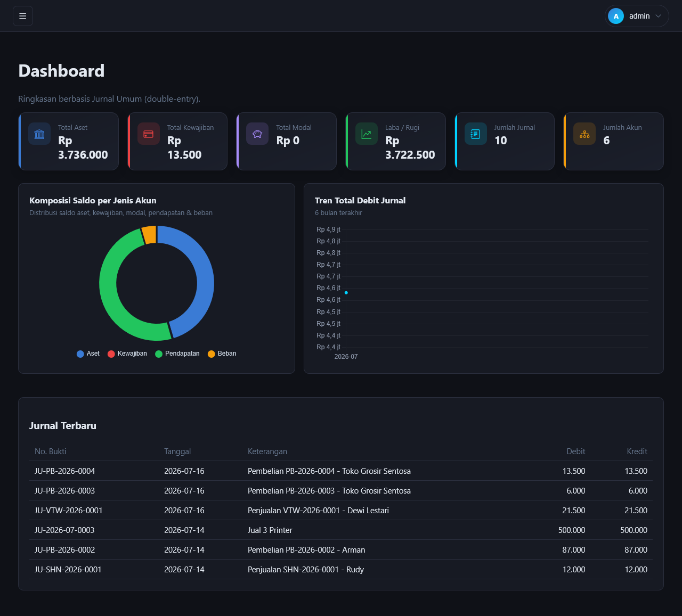Click the orange Beban donut segment

[149, 235]
